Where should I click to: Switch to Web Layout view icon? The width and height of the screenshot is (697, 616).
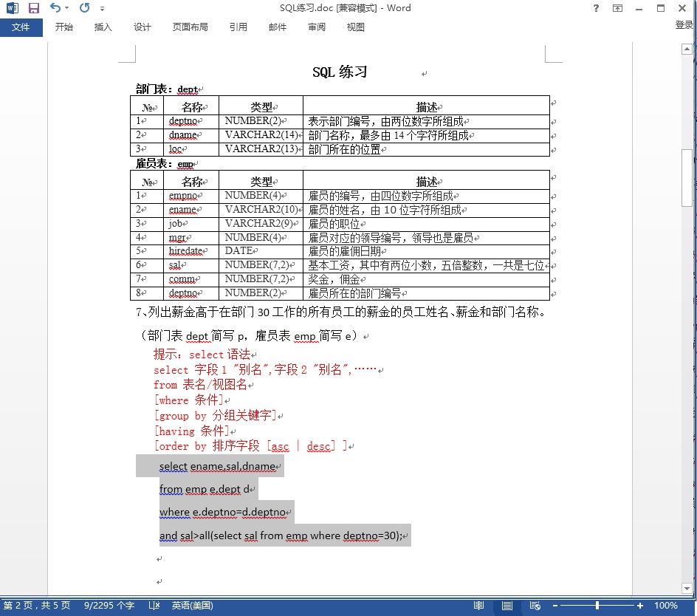click(x=535, y=606)
